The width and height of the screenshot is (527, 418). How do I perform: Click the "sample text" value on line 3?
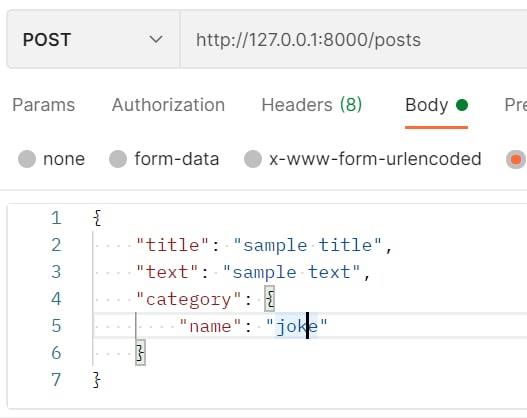pyautogui.click(x=292, y=272)
